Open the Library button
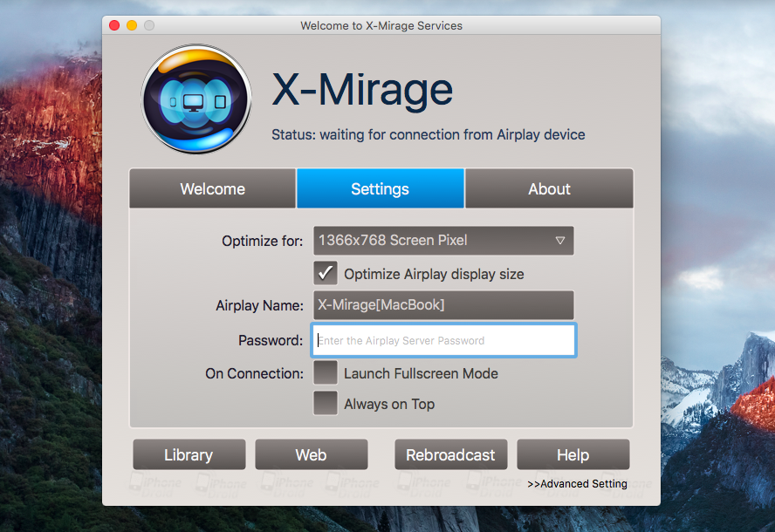The image size is (775, 532). pyautogui.click(x=189, y=454)
